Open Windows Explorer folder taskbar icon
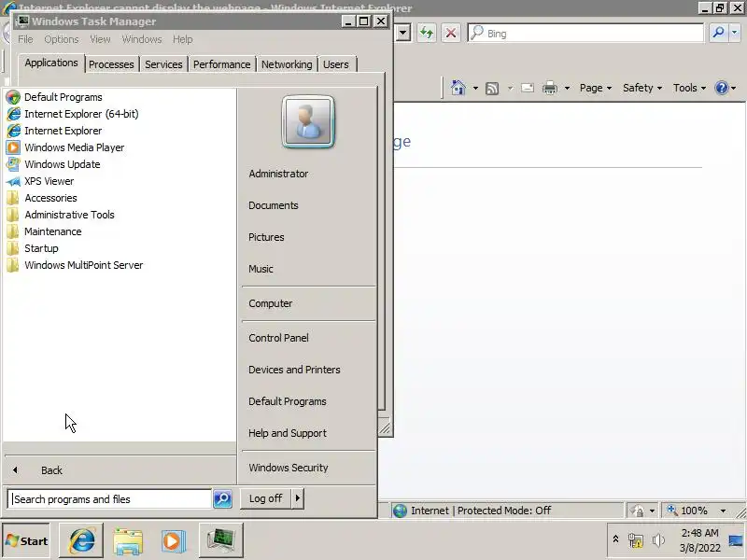Viewport: 747px width, 560px height. click(x=128, y=540)
